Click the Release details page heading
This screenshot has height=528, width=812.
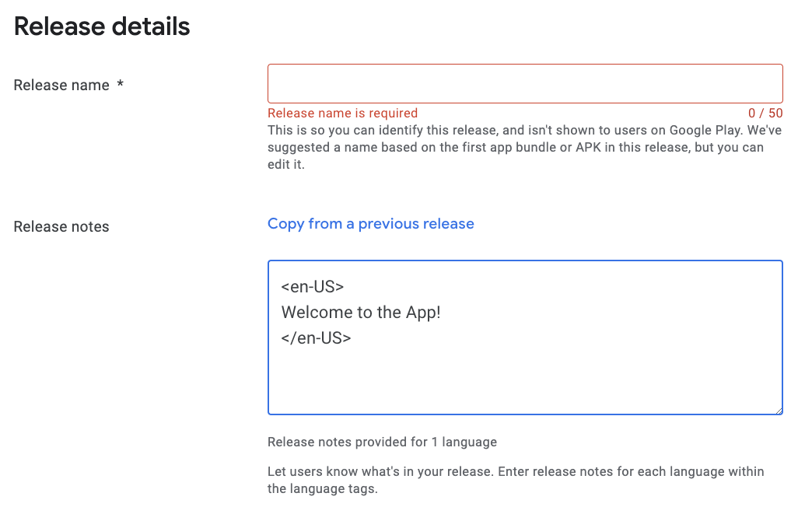click(x=101, y=26)
